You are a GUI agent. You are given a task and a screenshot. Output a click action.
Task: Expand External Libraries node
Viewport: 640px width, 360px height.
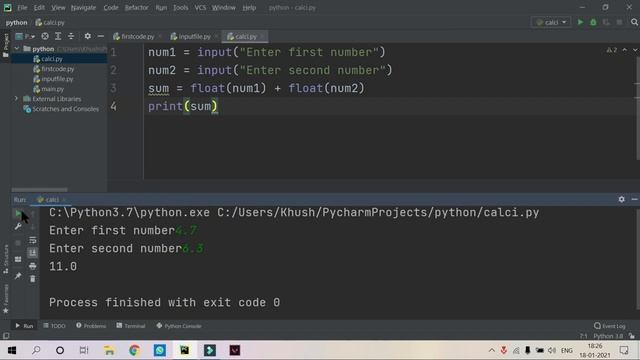click(x=16, y=99)
